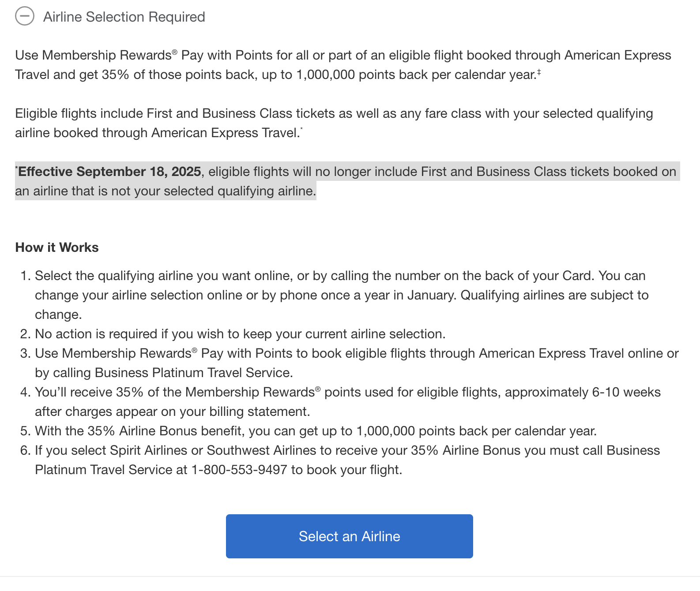This screenshot has height=591, width=700.
Task: Click the Business Platinum Travel Service text in step 3
Action: tap(192, 373)
